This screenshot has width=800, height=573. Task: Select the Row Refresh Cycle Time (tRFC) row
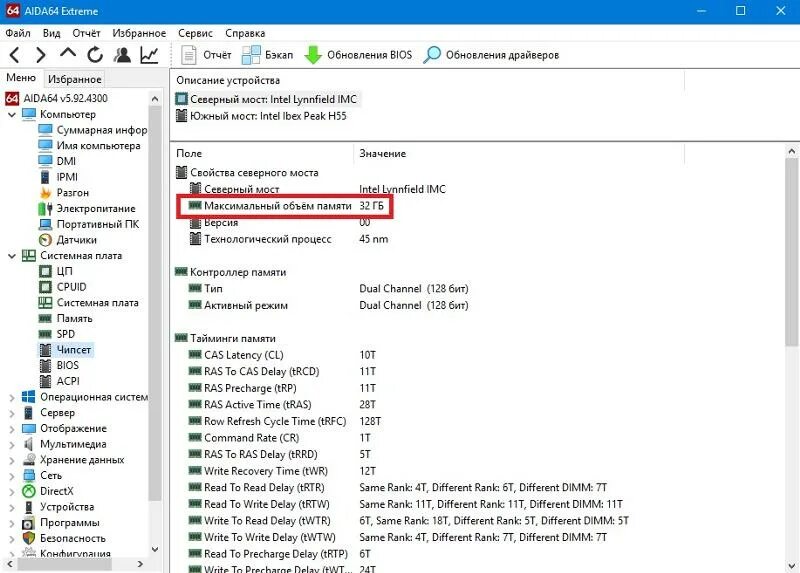[285, 421]
